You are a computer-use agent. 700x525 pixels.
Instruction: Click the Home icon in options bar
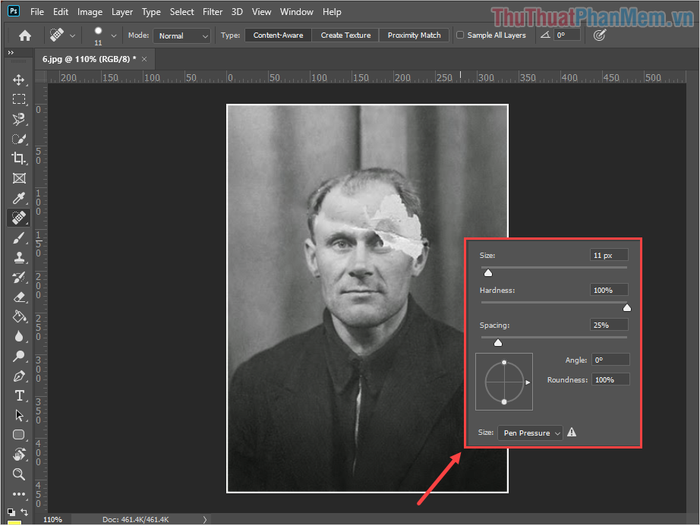(25, 35)
